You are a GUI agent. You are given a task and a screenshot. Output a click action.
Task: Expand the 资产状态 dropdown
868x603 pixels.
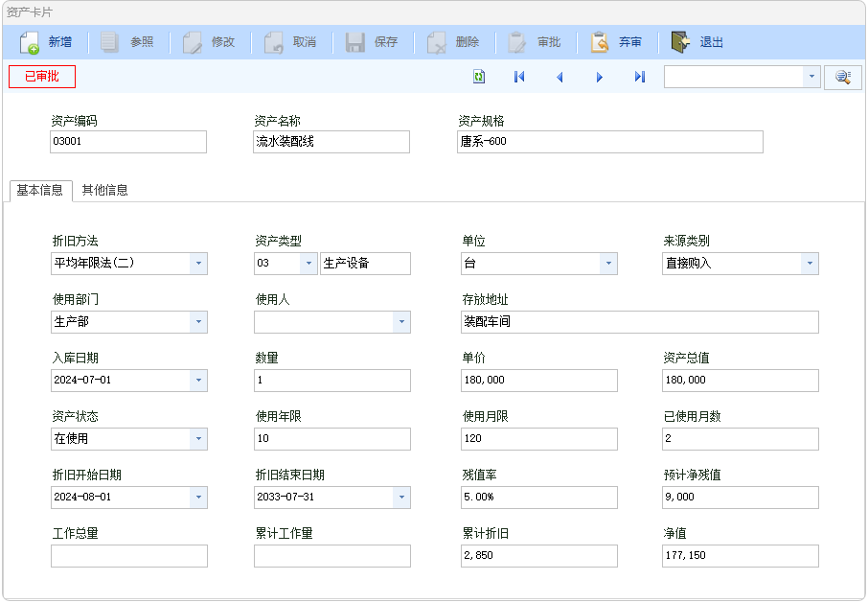(x=198, y=439)
